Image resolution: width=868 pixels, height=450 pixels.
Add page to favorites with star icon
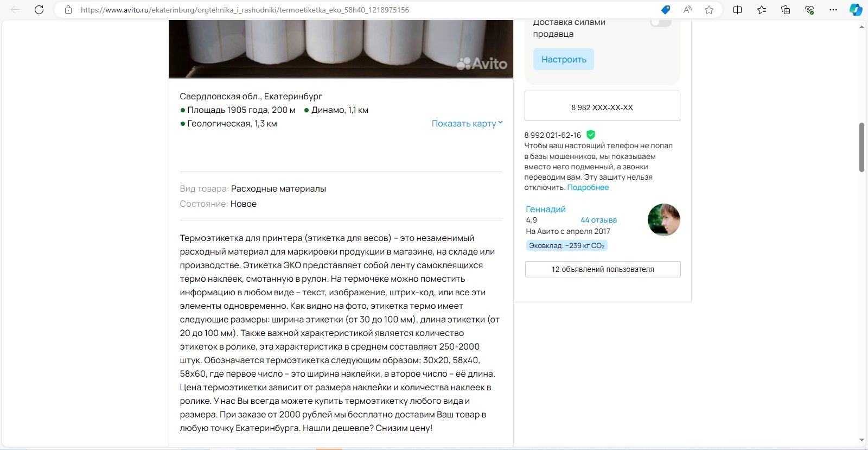point(709,10)
